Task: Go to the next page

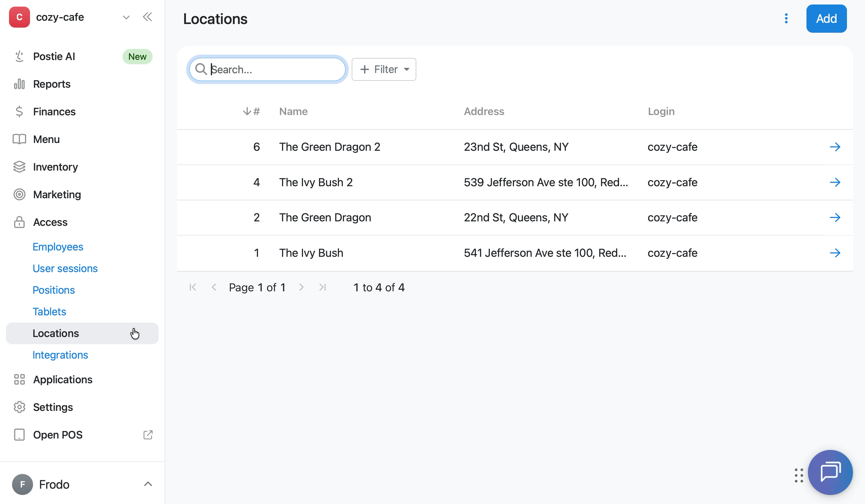Action: coord(301,287)
